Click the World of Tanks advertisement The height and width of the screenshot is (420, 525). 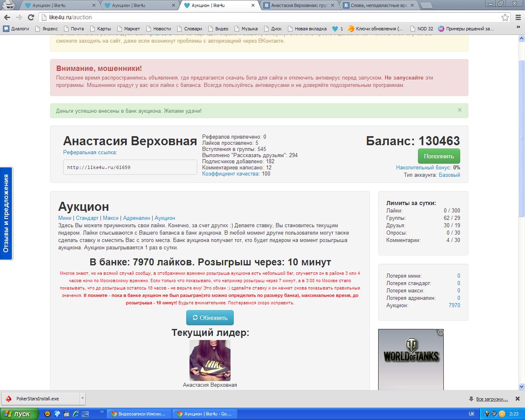coord(411,359)
